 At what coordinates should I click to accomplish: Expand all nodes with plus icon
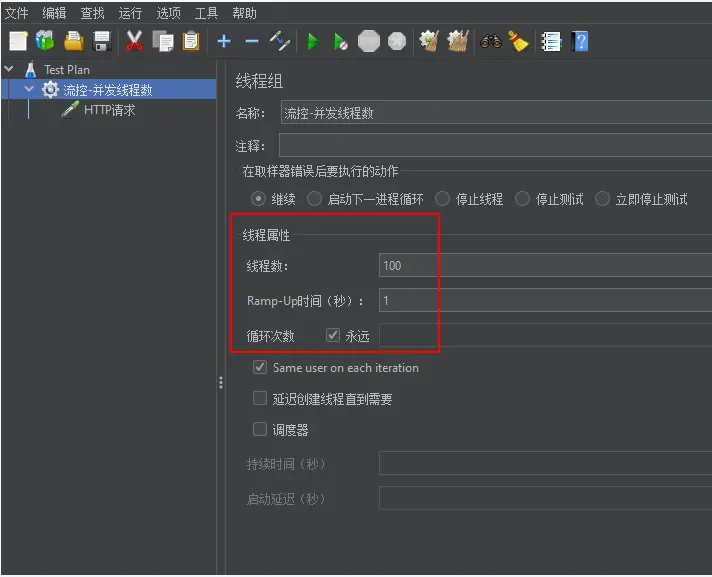click(x=224, y=42)
